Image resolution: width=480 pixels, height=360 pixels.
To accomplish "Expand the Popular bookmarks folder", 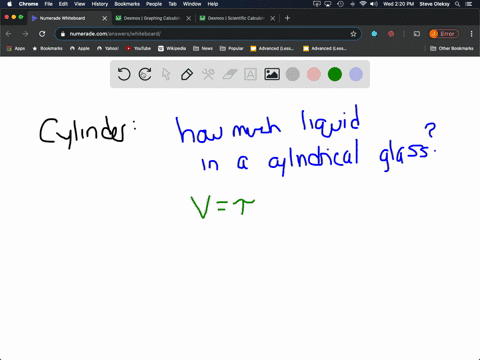I will coord(232,48).
